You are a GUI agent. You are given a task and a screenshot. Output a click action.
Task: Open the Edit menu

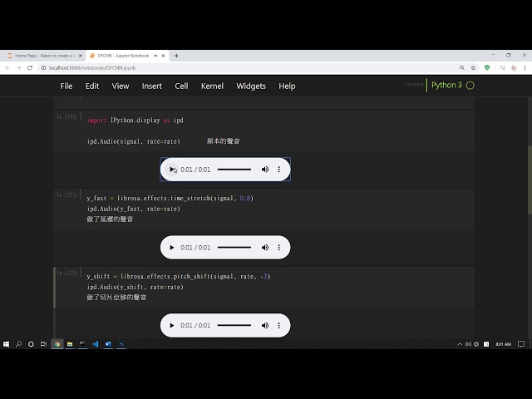[x=92, y=86]
